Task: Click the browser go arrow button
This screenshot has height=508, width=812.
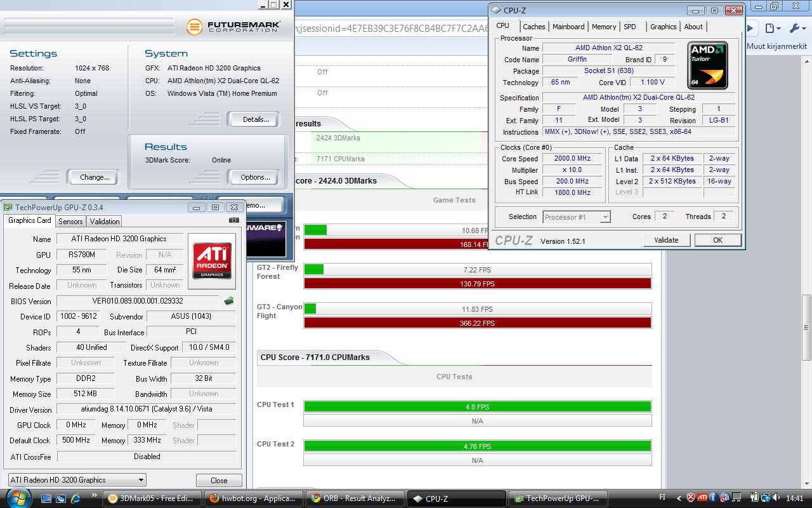Action: [x=750, y=29]
